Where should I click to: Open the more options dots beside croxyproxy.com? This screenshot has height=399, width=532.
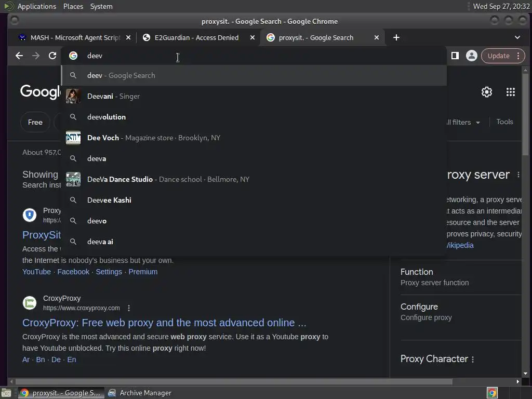[x=129, y=308]
